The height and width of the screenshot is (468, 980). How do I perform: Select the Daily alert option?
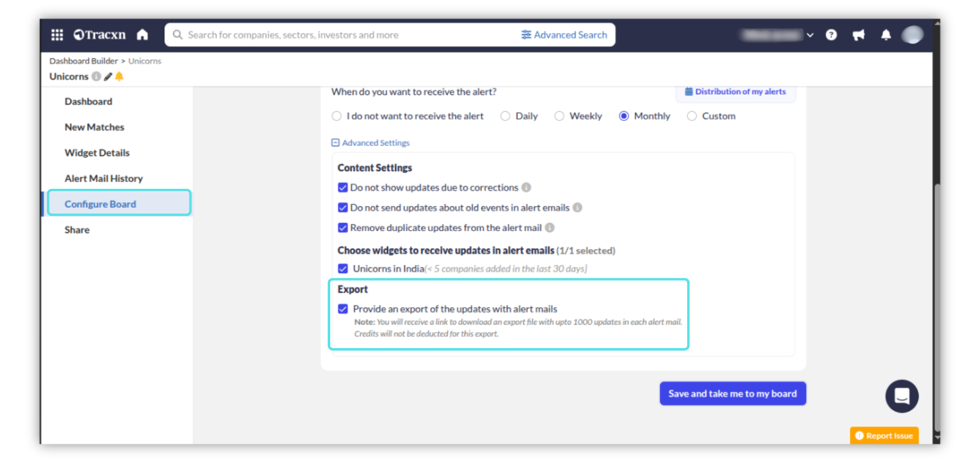pos(505,116)
